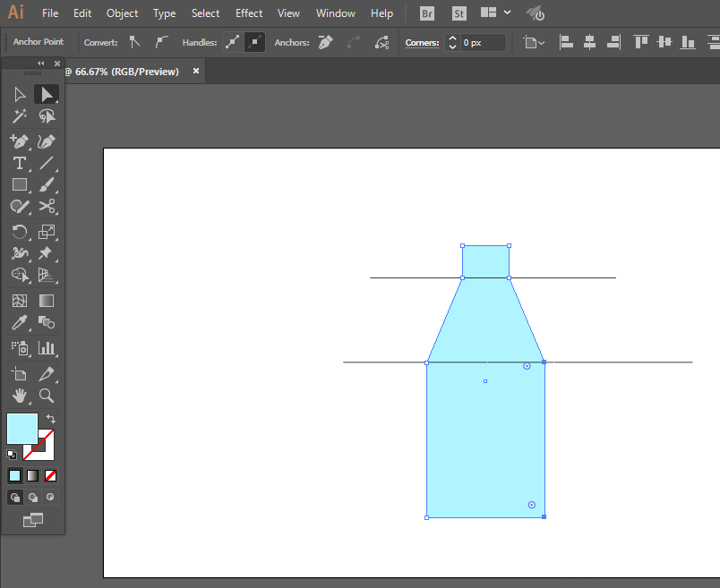Select the Selection tool
Viewport: 720px width, 588px height.
(20, 95)
